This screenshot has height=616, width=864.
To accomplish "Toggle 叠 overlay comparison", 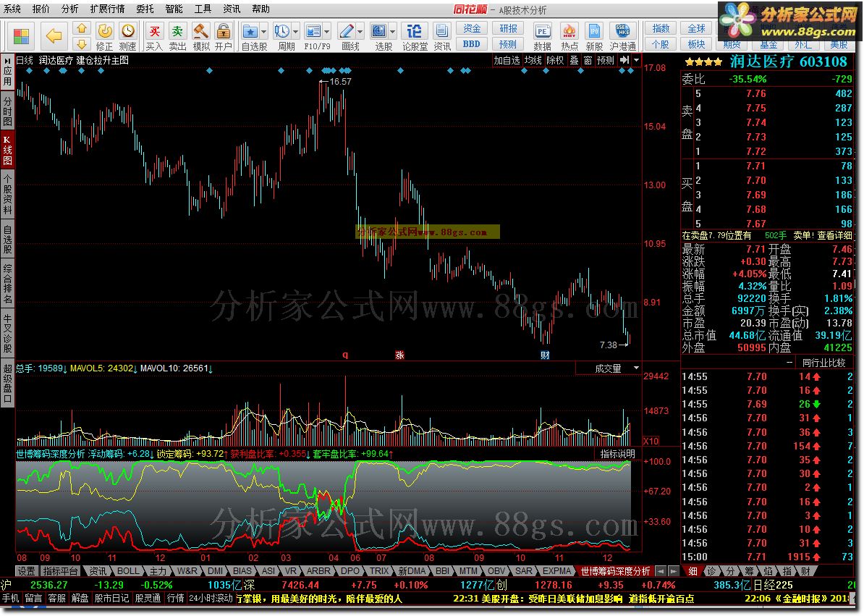I will (574, 60).
